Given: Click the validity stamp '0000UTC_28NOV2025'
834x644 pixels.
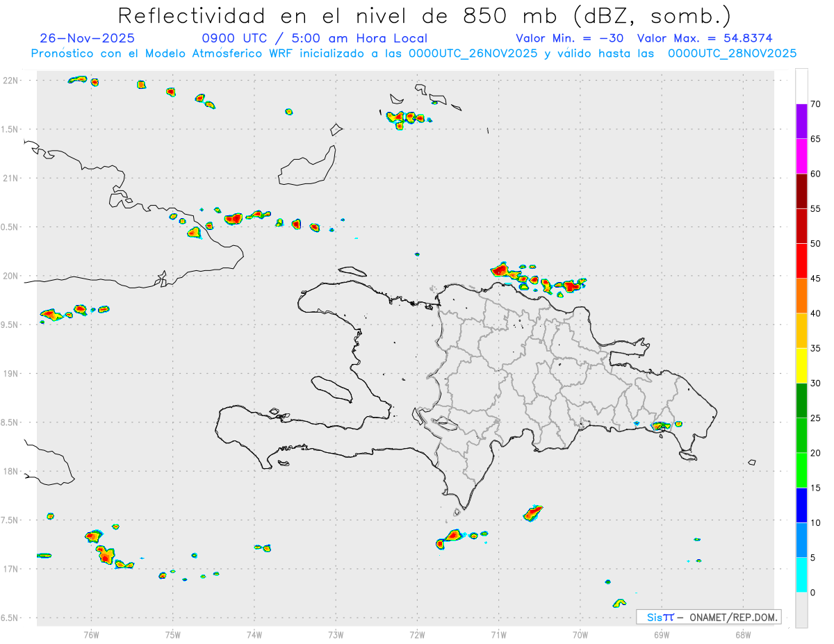Looking at the screenshot, I should pyautogui.click(x=732, y=53).
